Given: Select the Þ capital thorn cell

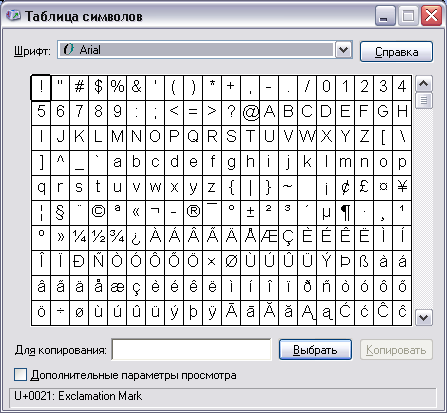Looking at the screenshot, I should (345, 263).
